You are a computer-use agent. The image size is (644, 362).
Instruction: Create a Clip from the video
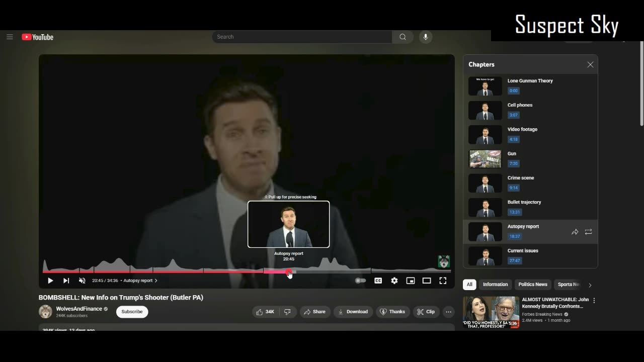click(x=426, y=312)
